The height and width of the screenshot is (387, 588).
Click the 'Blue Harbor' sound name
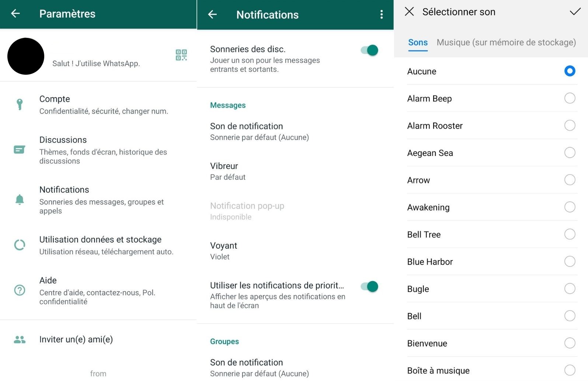(430, 262)
